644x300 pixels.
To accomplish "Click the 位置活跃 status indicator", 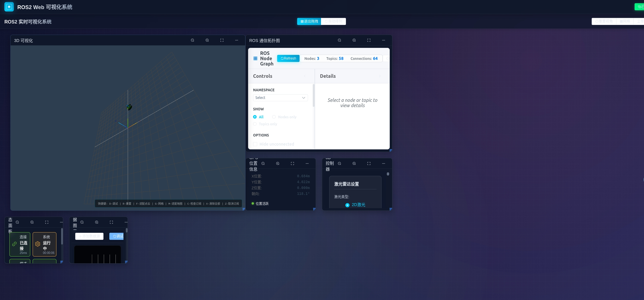I will pyautogui.click(x=260, y=203).
